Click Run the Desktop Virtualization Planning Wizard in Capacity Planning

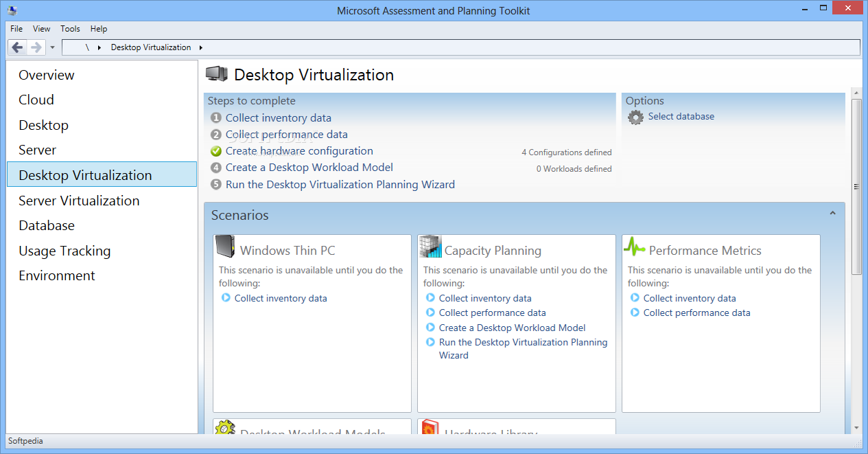point(524,349)
